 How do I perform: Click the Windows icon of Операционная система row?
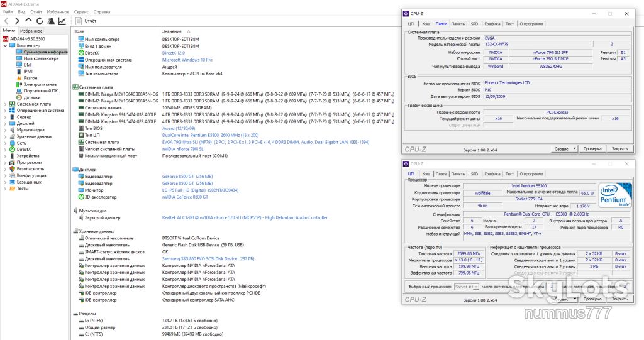81,60
